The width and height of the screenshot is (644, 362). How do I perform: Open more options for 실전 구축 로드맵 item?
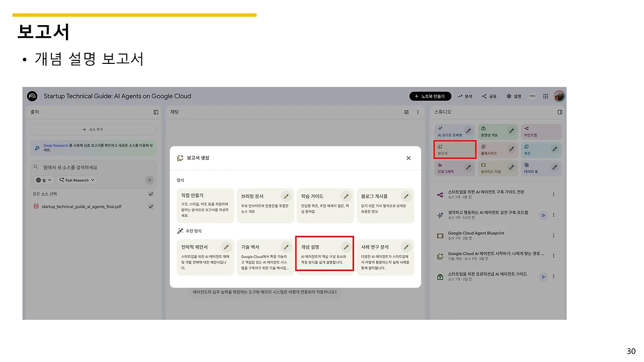point(554,215)
